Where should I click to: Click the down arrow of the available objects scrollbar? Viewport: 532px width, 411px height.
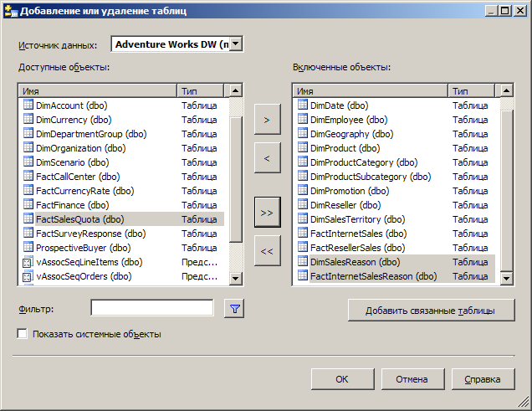click(235, 279)
